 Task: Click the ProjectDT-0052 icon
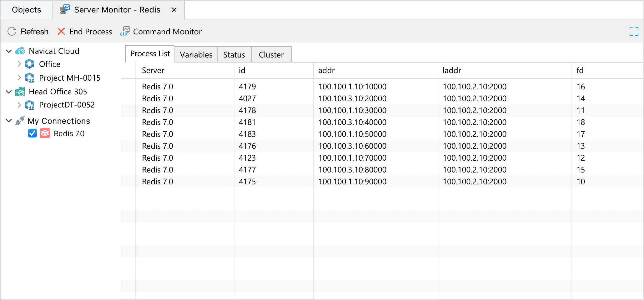[x=29, y=105]
